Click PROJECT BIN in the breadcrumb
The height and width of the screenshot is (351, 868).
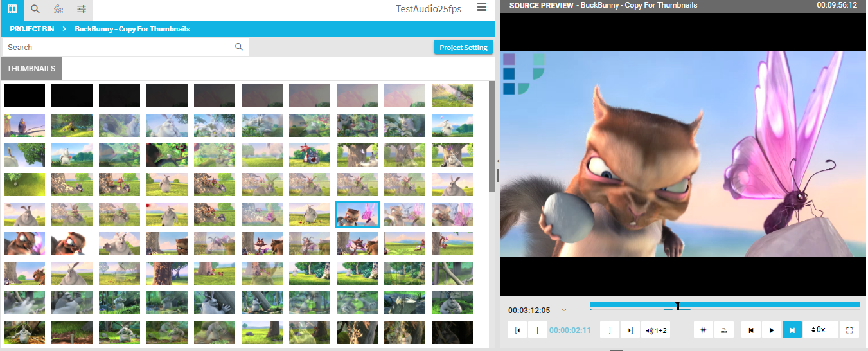tap(31, 29)
